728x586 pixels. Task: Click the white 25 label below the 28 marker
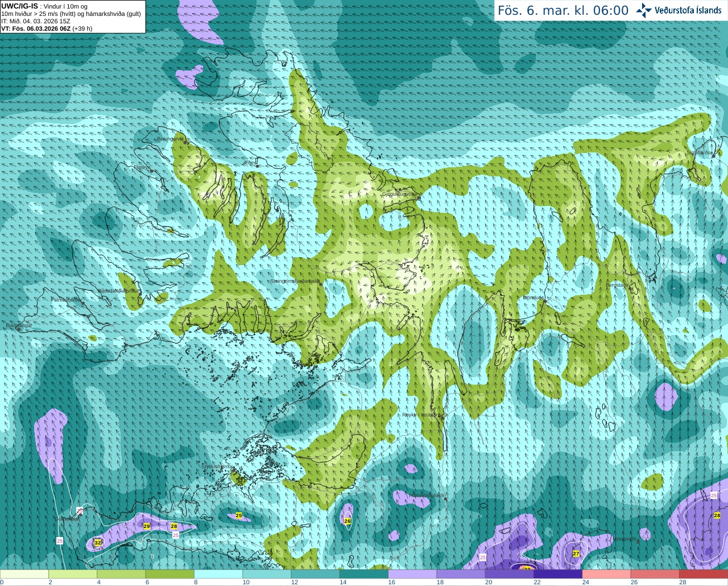point(176,535)
